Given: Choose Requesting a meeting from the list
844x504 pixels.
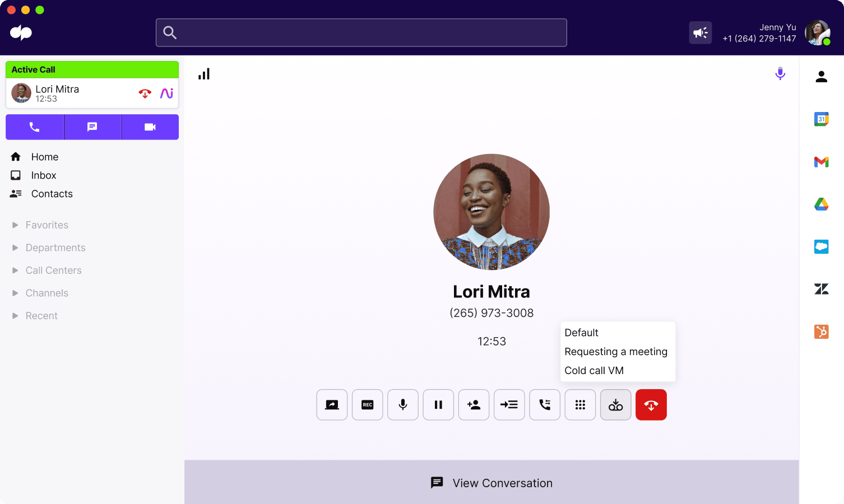Looking at the screenshot, I should 616,352.
